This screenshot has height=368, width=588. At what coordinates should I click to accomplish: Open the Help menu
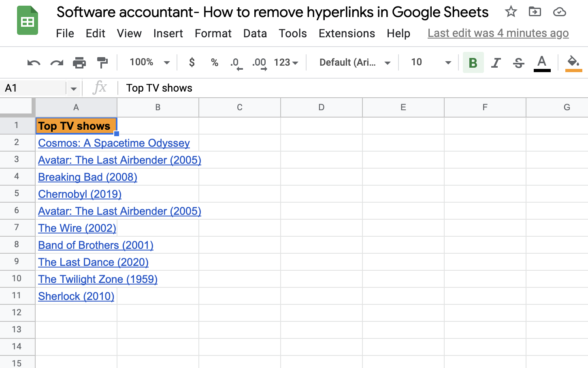click(x=398, y=33)
